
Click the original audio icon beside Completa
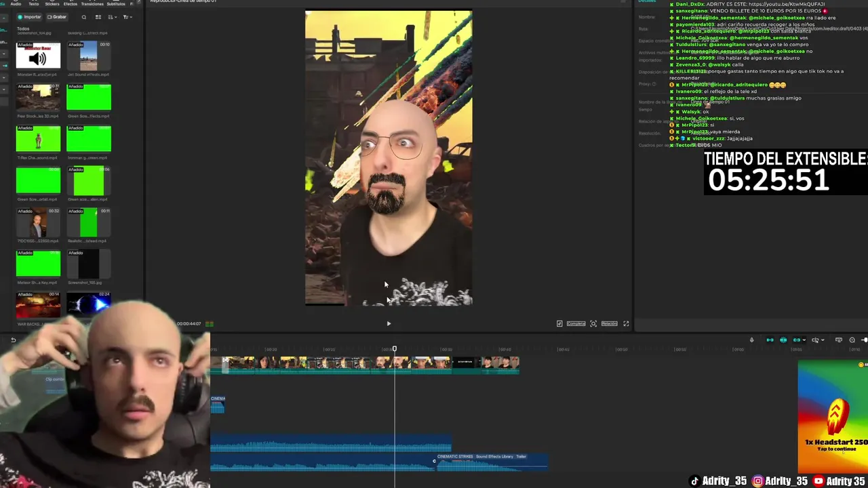click(559, 324)
